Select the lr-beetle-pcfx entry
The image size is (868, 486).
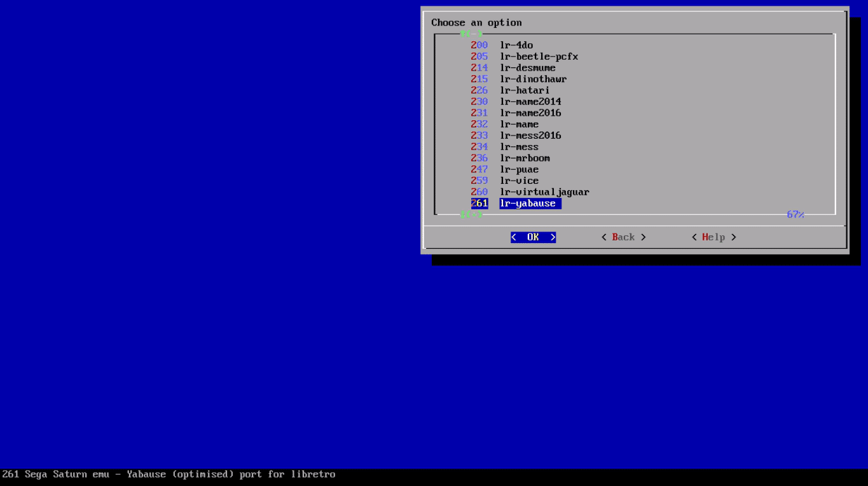point(525,57)
